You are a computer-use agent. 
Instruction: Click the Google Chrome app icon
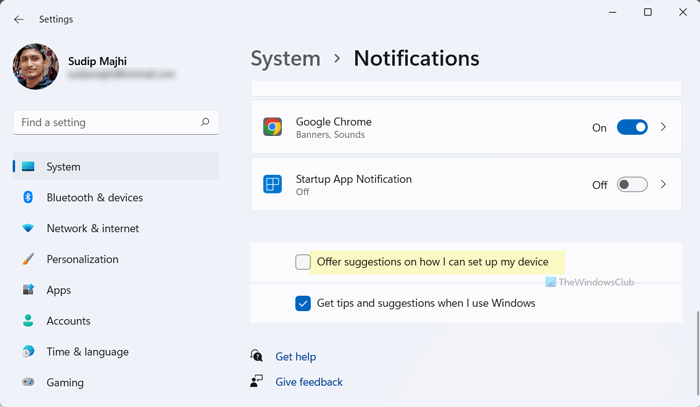point(272,127)
